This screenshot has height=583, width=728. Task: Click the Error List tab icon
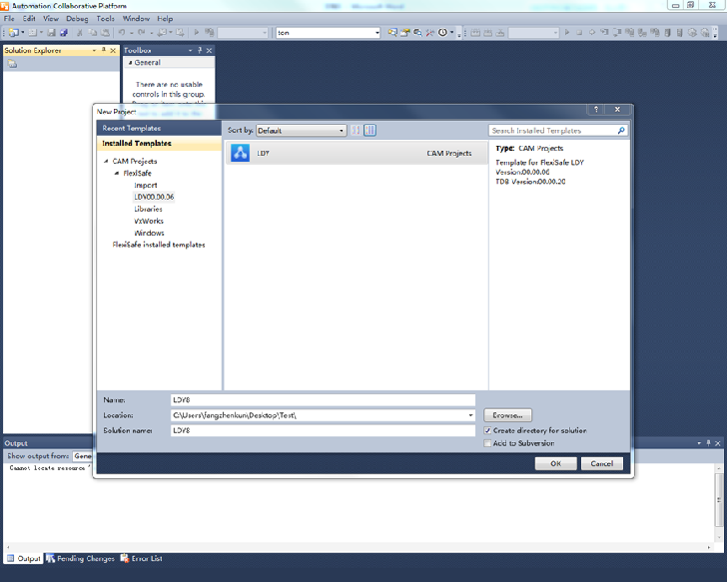pyautogui.click(x=125, y=559)
